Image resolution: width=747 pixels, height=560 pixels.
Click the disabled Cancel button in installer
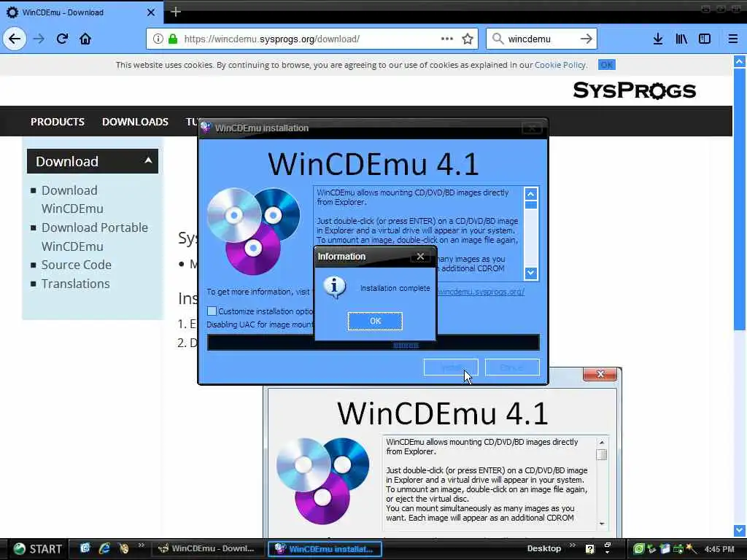(512, 367)
